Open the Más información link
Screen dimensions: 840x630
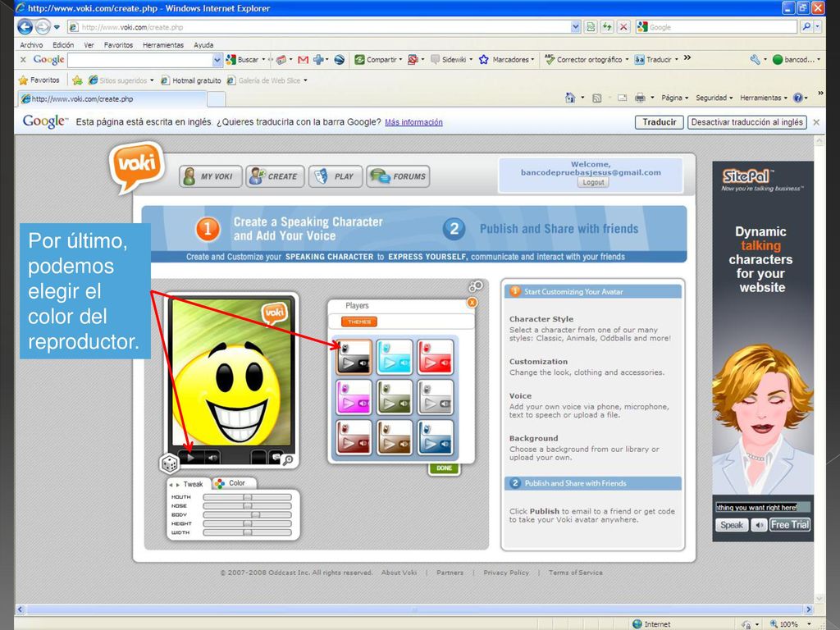coord(413,122)
